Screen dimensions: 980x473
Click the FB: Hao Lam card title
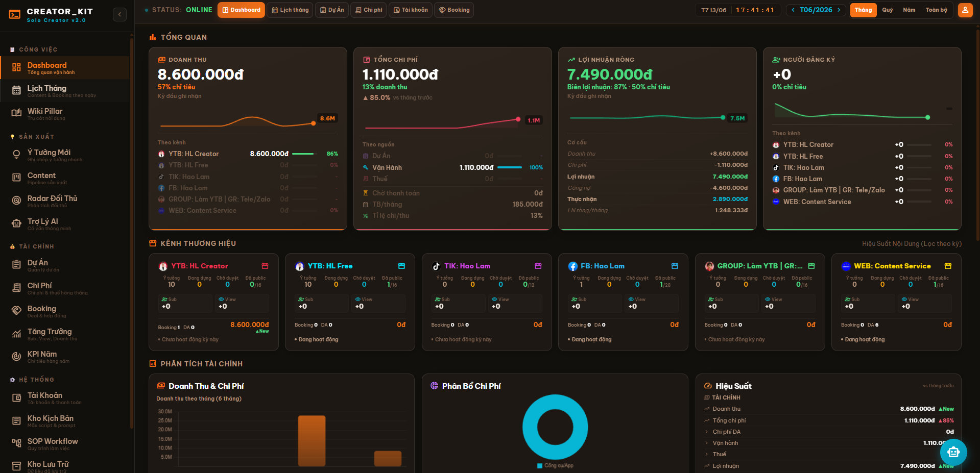point(603,266)
